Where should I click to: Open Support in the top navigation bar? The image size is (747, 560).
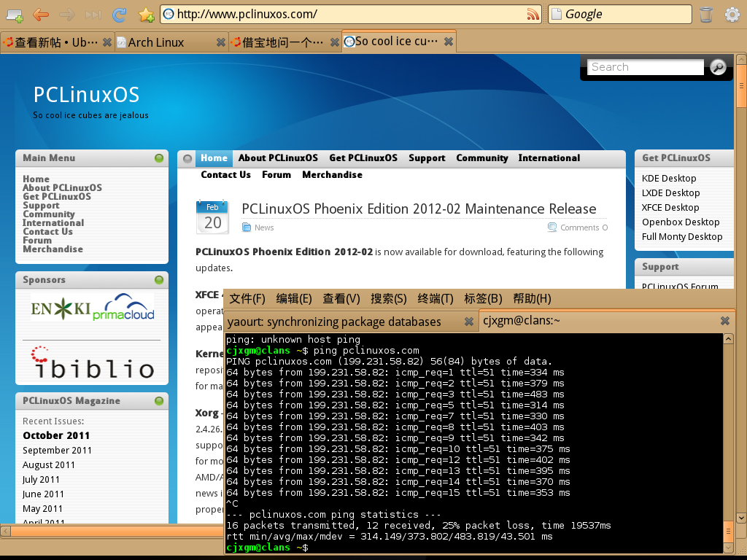(x=427, y=158)
